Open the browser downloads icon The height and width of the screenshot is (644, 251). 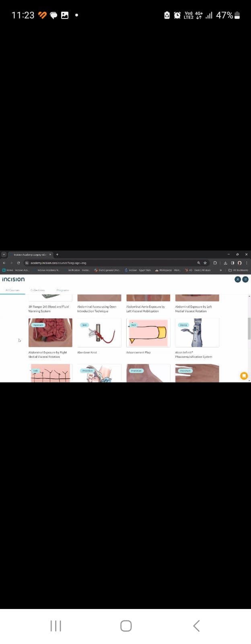[x=225, y=263]
